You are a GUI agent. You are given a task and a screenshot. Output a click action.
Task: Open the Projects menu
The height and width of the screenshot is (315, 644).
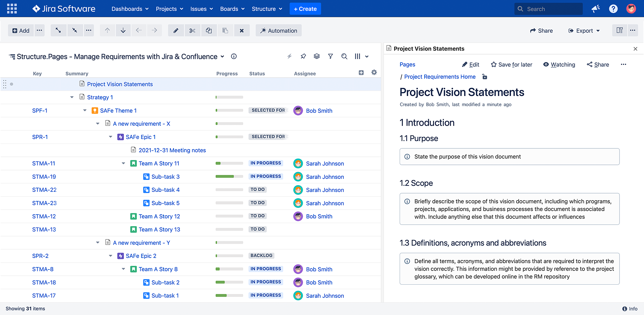pyautogui.click(x=169, y=9)
